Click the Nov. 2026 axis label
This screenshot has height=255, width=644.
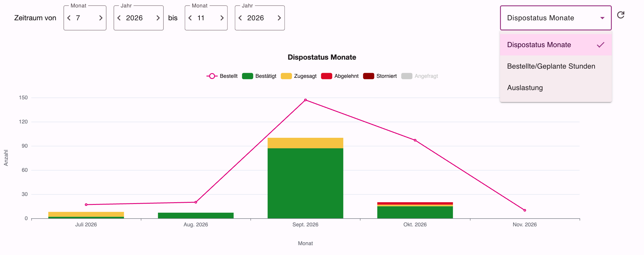[x=525, y=225]
